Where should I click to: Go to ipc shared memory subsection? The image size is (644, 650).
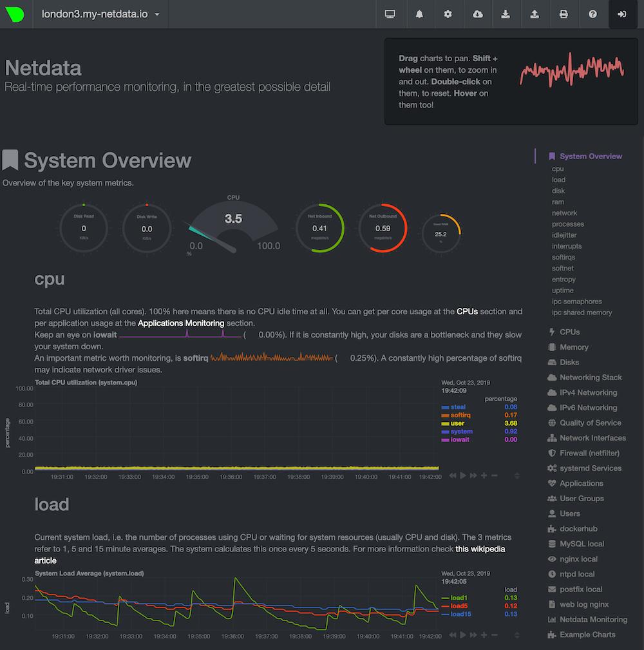point(582,312)
